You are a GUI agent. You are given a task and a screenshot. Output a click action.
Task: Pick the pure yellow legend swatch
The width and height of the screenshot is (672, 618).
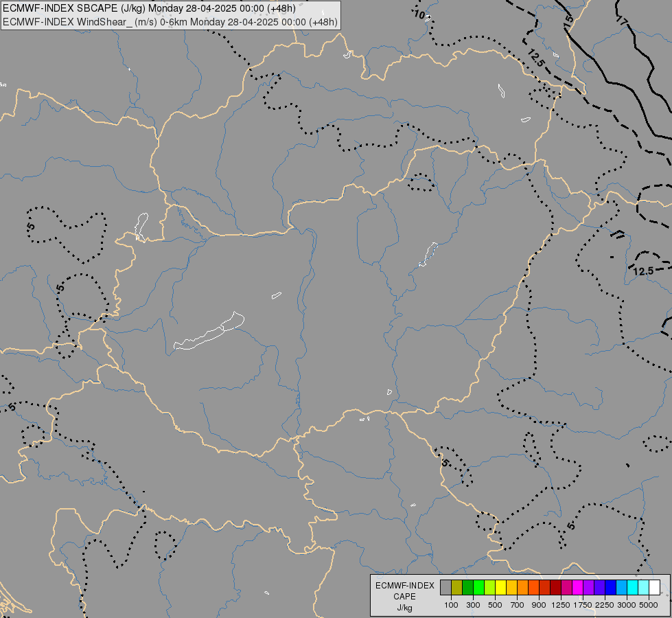coord(500,587)
